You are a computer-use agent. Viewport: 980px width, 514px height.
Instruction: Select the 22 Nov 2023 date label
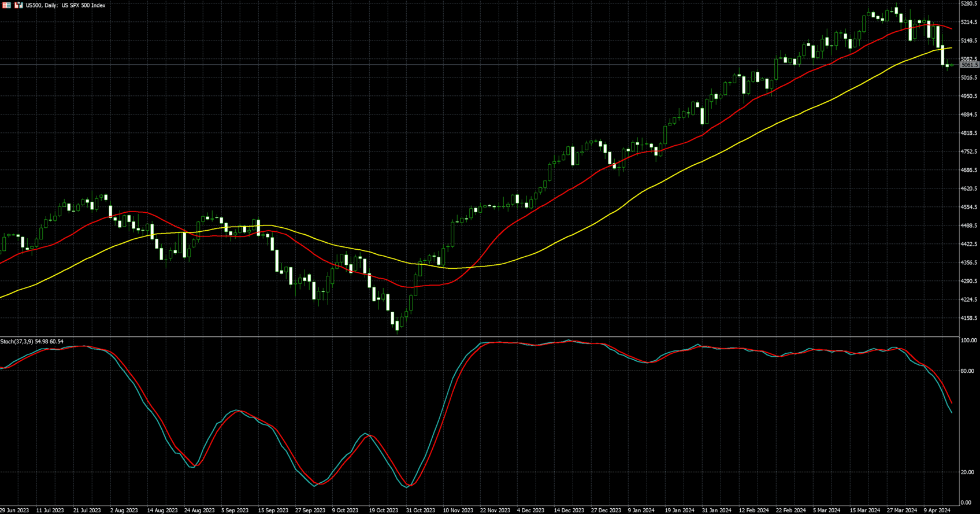coord(495,510)
